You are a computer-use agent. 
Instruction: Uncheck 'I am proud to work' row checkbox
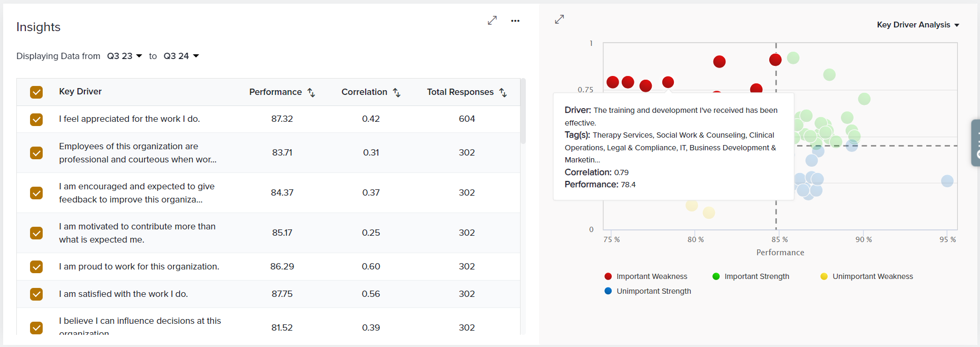pos(36,267)
